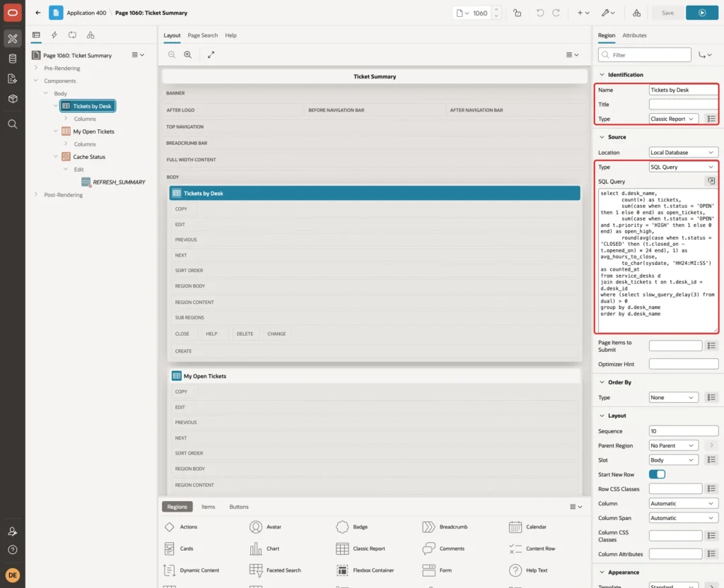Select the Classic Report gallery item

[x=361, y=548]
